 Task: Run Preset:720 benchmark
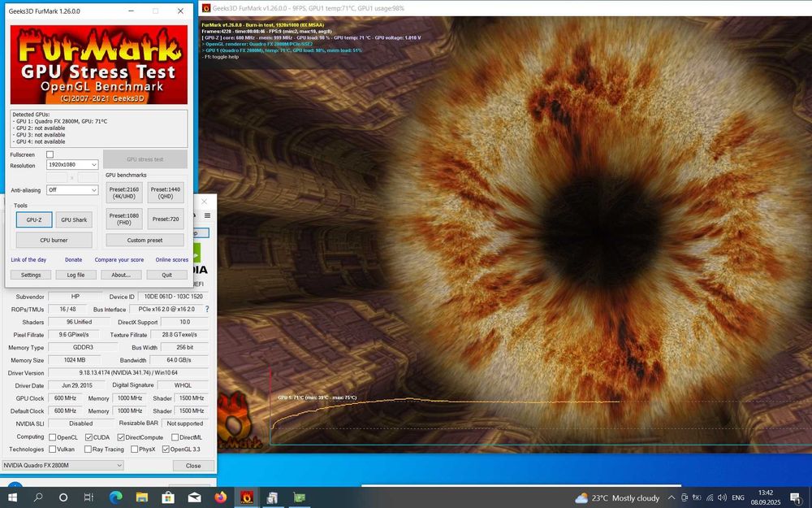point(166,219)
